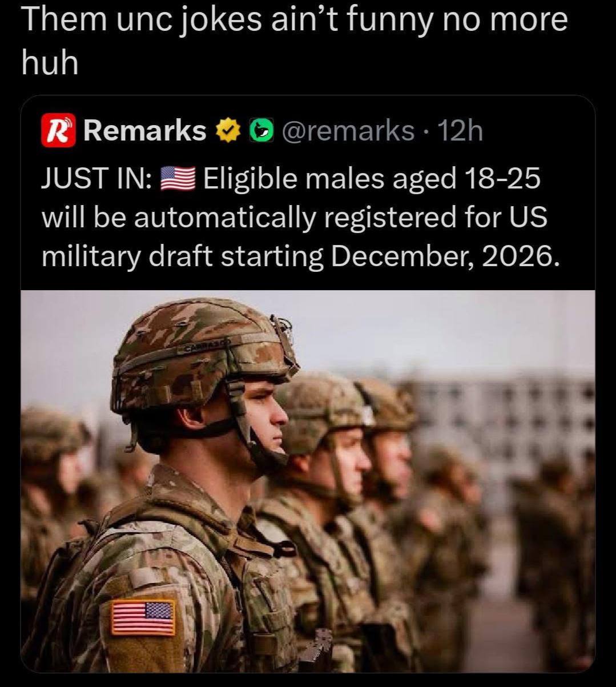Click the foreground soldier's camouflage helmet
The image size is (616, 687).
pyautogui.click(x=203, y=359)
